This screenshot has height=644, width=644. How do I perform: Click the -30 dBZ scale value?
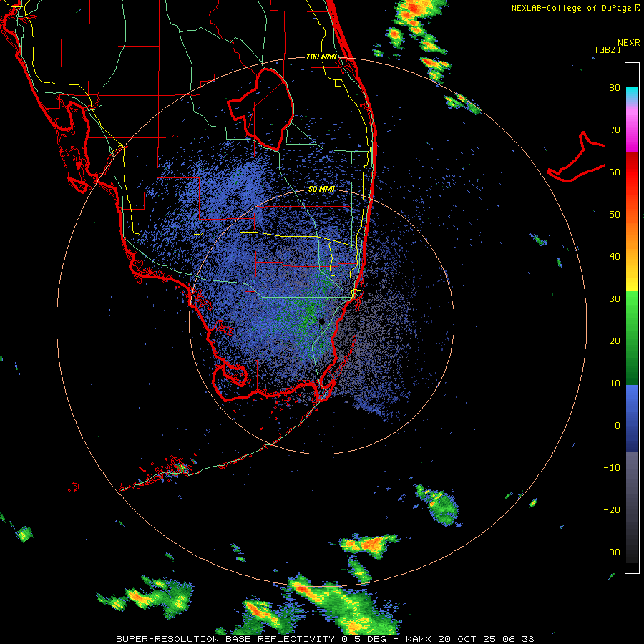click(x=612, y=552)
